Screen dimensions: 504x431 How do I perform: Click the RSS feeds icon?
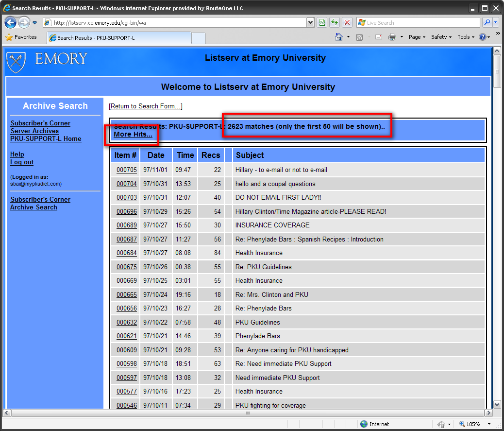point(359,37)
